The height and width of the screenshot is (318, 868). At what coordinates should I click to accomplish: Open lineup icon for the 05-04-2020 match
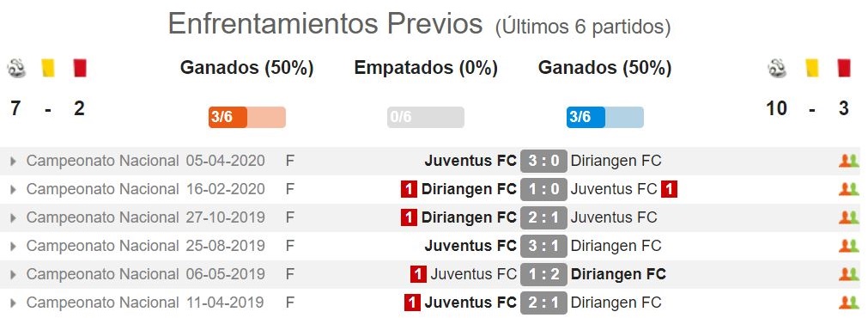pyautogui.click(x=848, y=162)
